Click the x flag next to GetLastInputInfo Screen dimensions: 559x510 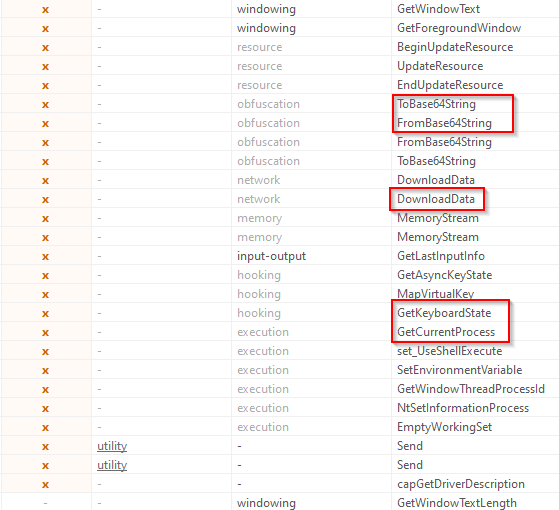pos(45,257)
